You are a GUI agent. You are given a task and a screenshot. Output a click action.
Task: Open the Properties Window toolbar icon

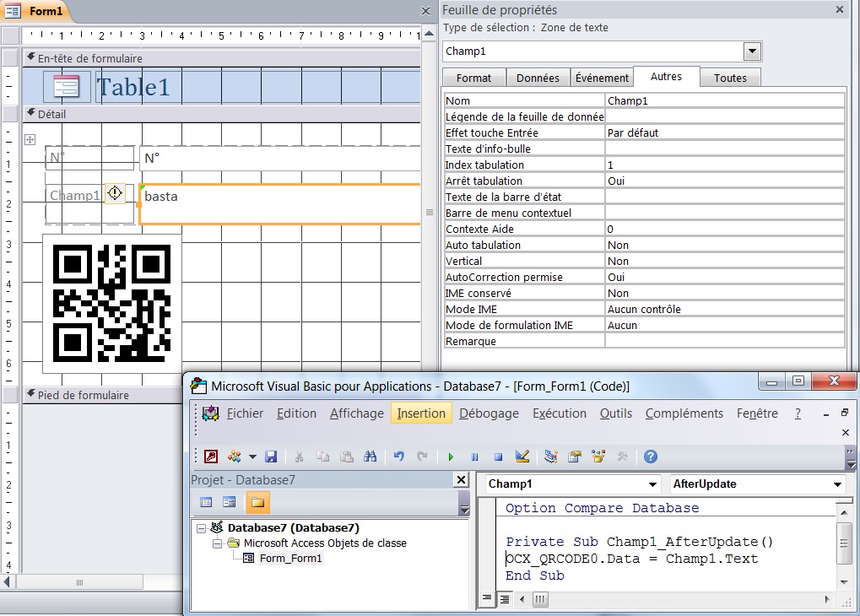pos(574,457)
